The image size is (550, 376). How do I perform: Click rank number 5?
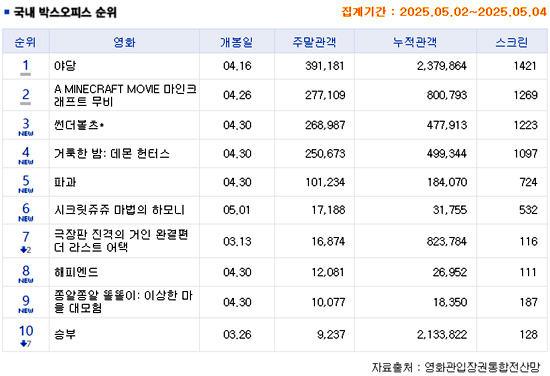point(26,180)
